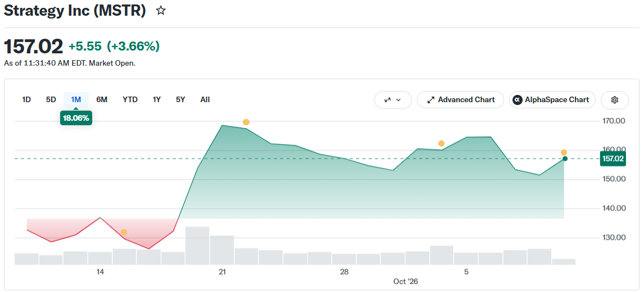Screen dimensions: 644x292
Task: Open the AlphaSpace Chart
Action: pyautogui.click(x=552, y=100)
